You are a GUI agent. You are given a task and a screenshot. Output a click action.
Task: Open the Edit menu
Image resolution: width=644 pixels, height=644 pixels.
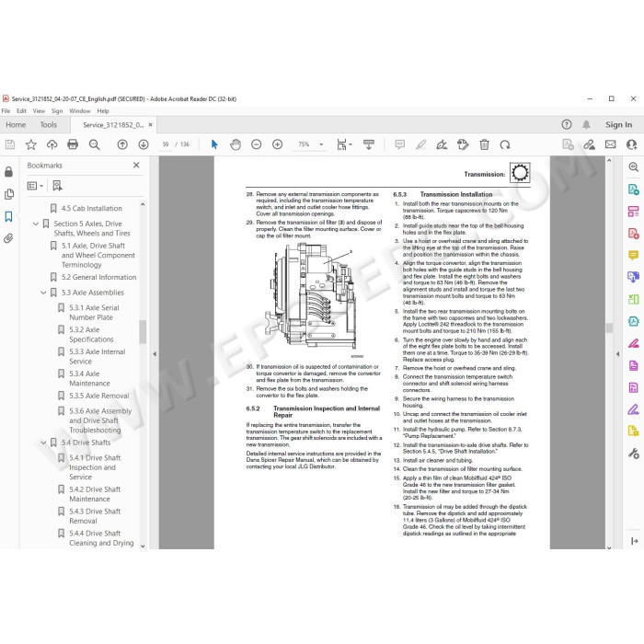21,111
